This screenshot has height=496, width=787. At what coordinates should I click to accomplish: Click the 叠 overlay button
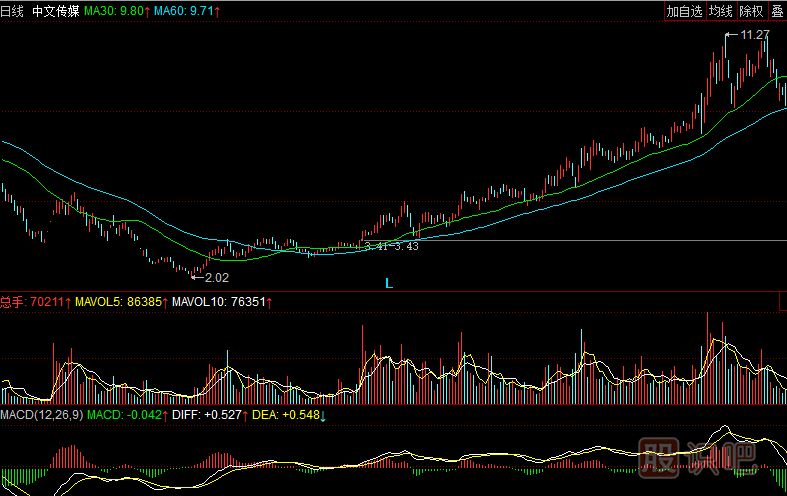(777, 11)
